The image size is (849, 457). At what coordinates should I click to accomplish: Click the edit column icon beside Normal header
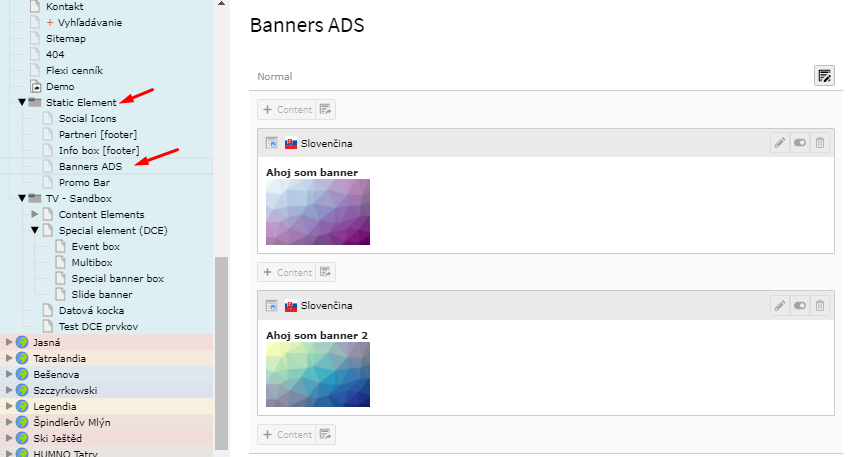point(824,76)
